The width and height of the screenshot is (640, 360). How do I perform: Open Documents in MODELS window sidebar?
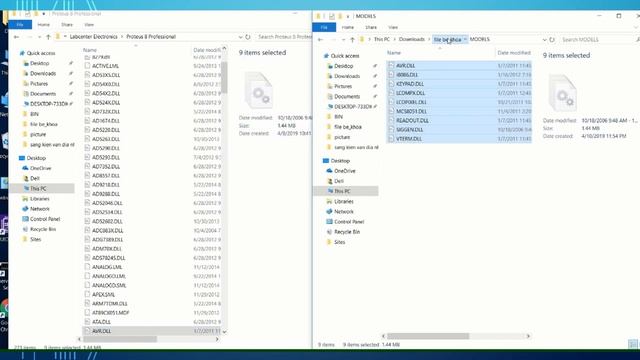click(x=347, y=97)
